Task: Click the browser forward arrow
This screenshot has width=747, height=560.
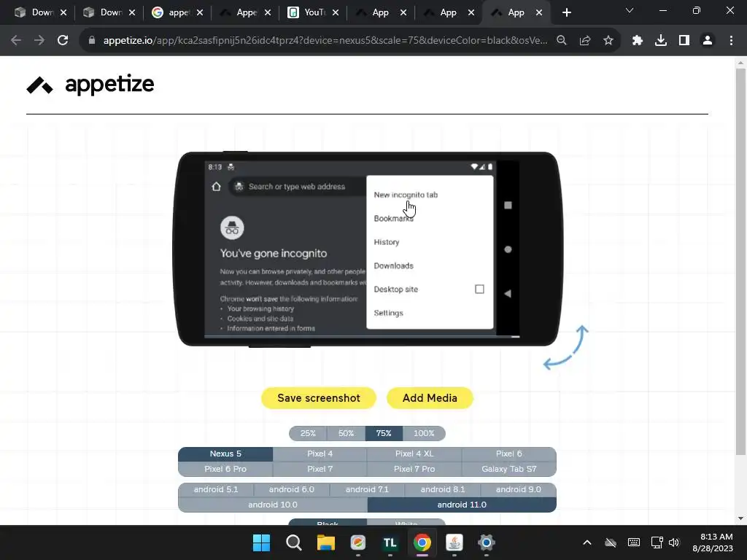Action: (39, 41)
